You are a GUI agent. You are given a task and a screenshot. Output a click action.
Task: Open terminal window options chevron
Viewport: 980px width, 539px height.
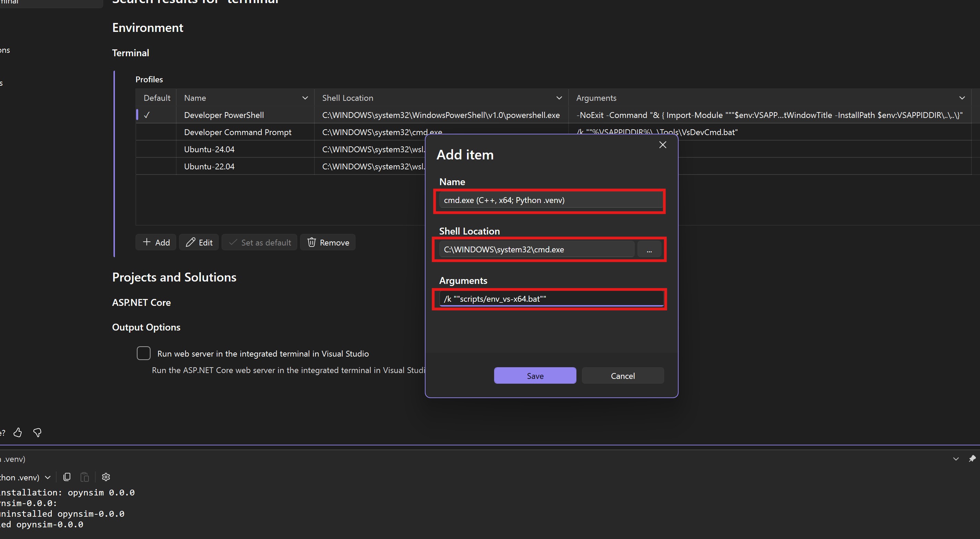(956, 459)
